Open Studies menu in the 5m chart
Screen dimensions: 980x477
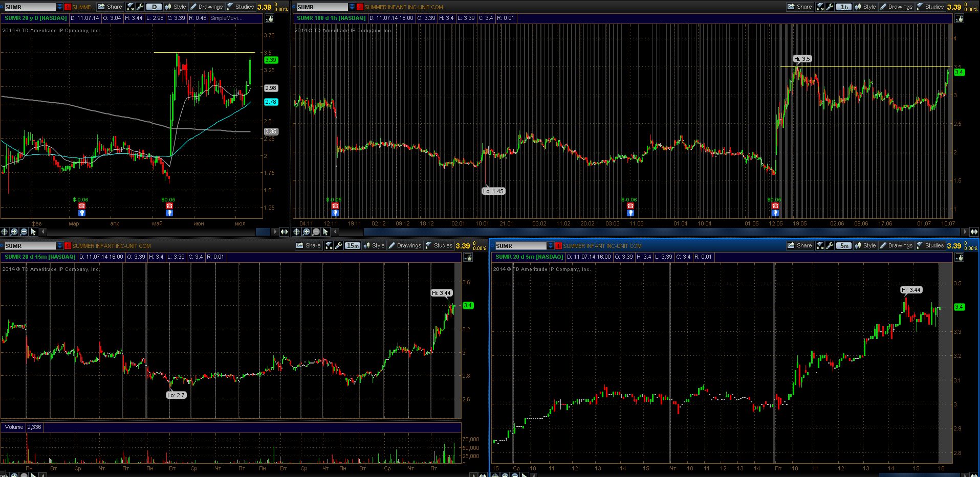point(930,245)
